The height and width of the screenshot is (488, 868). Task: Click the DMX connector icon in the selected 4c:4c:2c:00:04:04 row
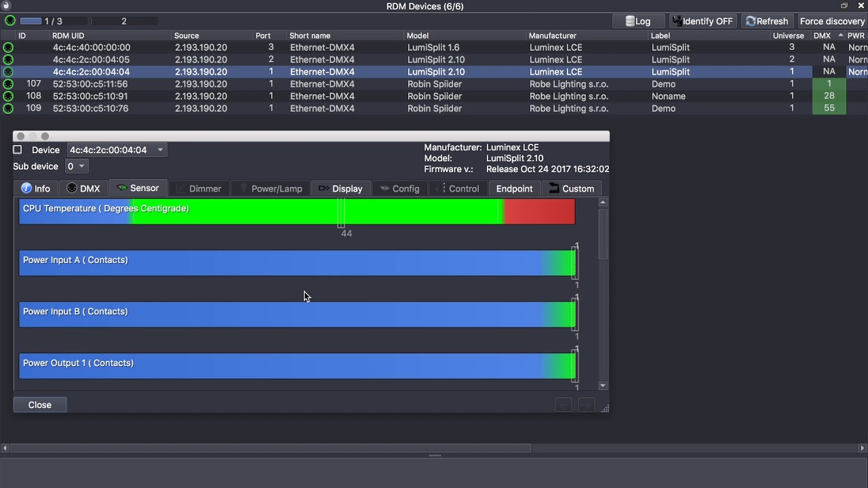8,72
